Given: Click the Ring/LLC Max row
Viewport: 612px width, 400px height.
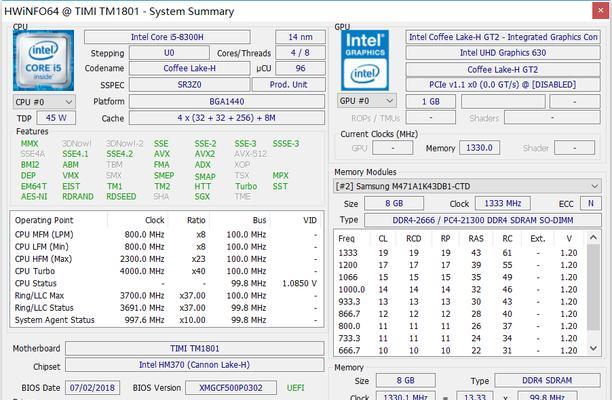Looking at the screenshot, I should (x=167, y=296).
